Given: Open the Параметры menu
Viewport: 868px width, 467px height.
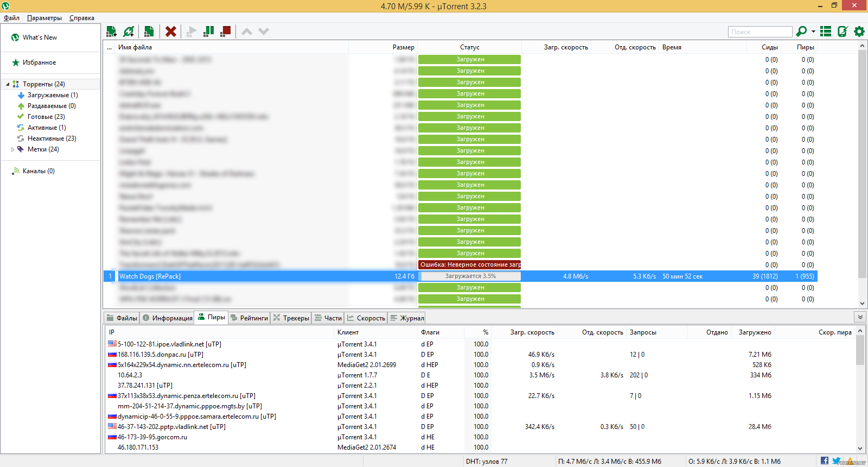Looking at the screenshot, I should point(44,18).
